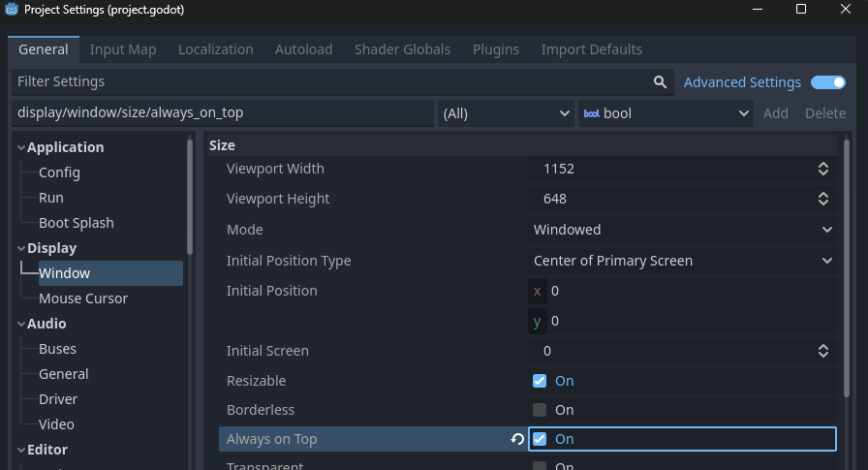Enable the Borderless checkbox
Viewport: 868px width, 470px height.
click(540, 410)
